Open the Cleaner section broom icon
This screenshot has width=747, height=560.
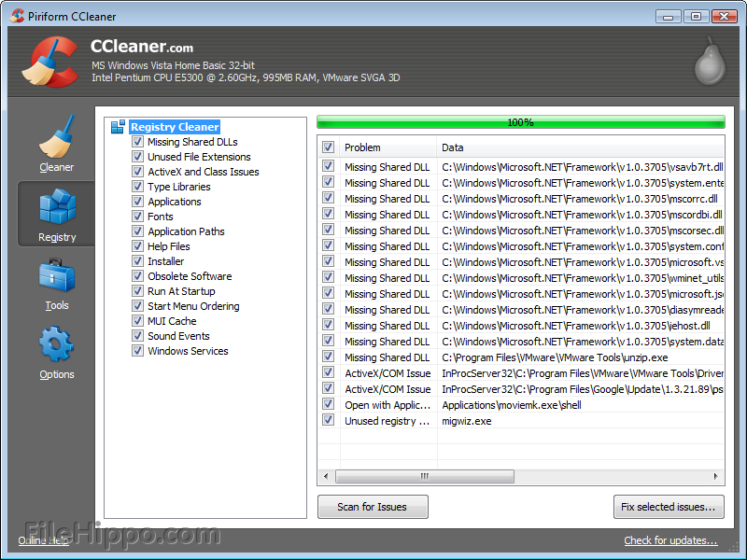coord(57,136)
